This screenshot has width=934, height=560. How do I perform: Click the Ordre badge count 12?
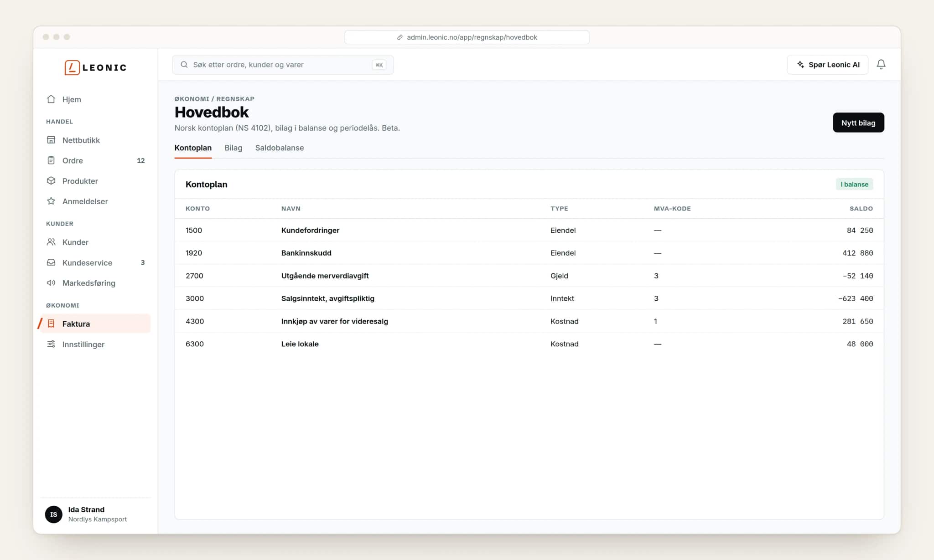(x=141, y=160)
